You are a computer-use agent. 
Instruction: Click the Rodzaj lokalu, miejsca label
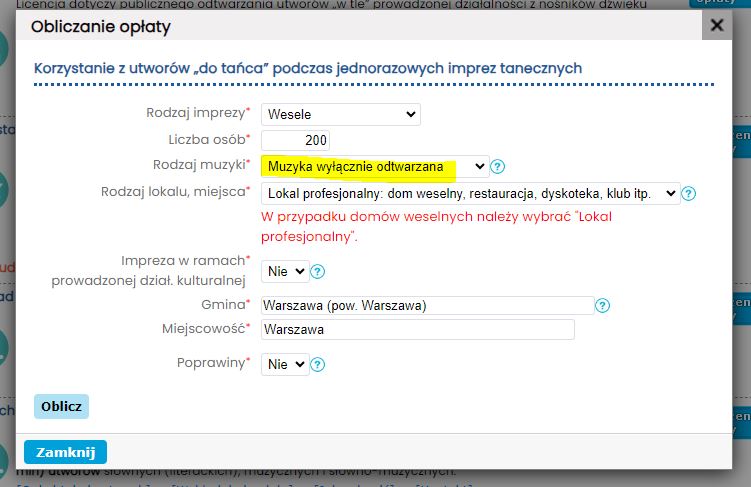pos(175,192)
